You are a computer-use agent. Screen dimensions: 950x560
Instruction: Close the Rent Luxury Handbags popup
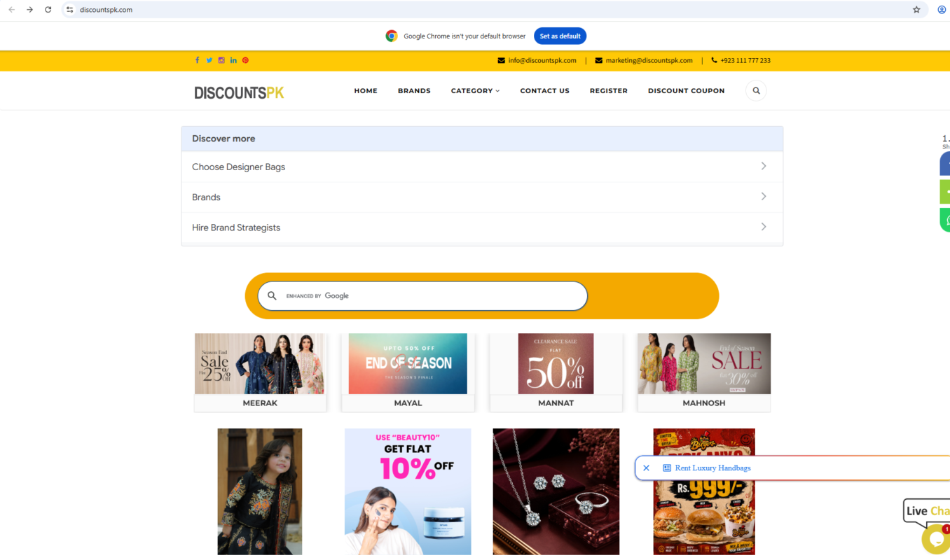tap(646, 468)
